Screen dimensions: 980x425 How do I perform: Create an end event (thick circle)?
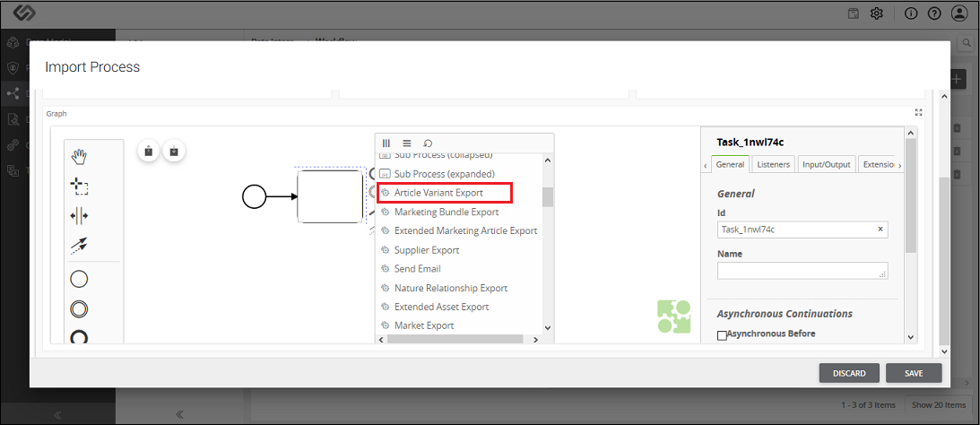[x=79, y=337]
